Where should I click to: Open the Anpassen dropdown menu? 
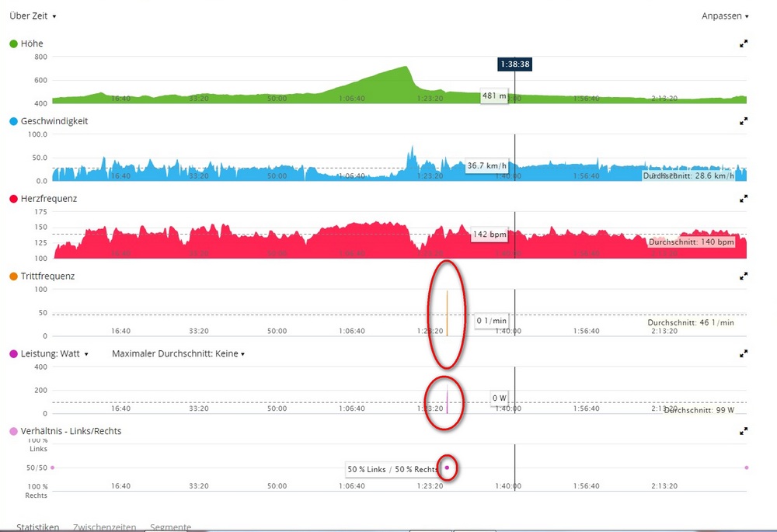(725, 16)
